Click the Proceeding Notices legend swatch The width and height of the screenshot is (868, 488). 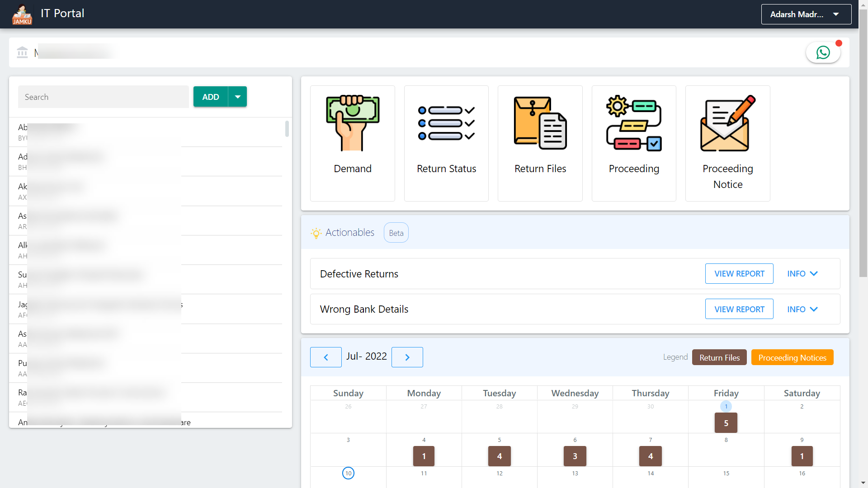792,357
